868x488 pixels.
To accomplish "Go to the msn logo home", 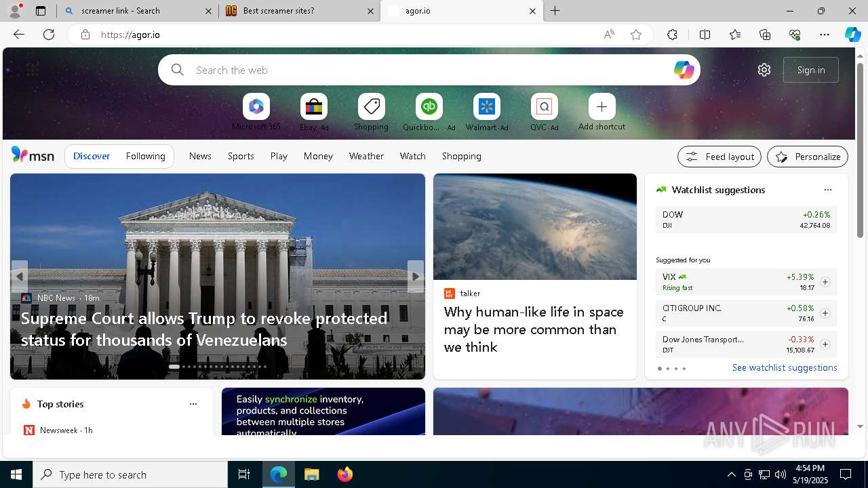I will tap(33, 155).
